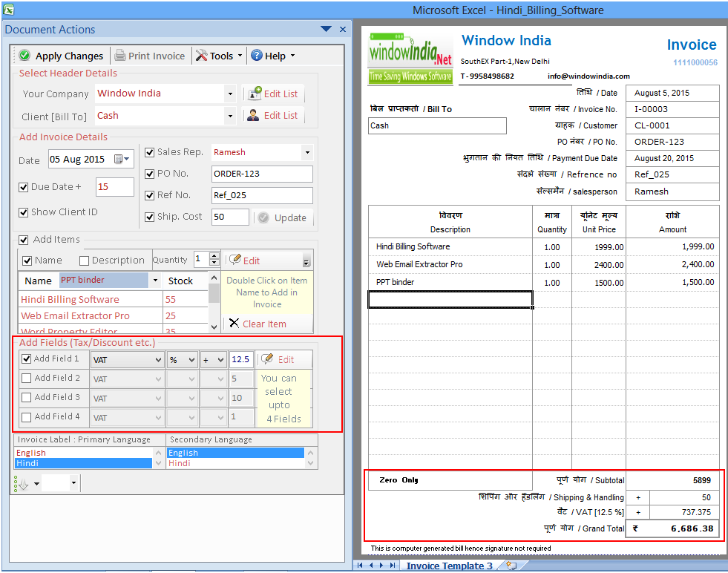Go to last sheet navigation arrow
Image resolution: width=728 pixels, height=573 pixels.
393,565
